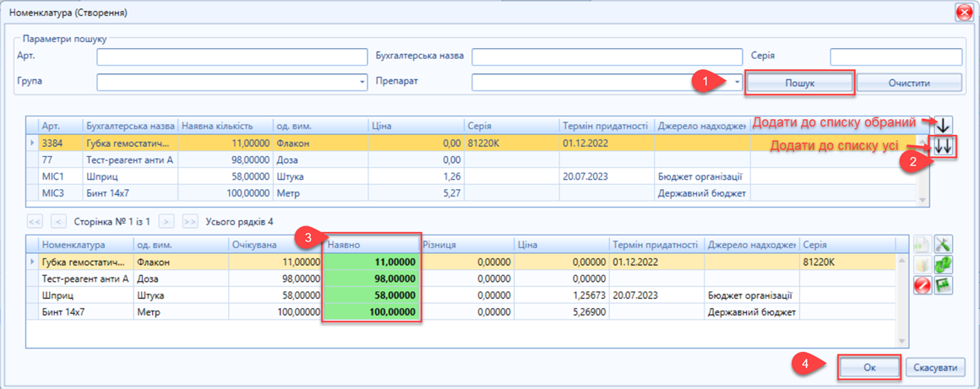Click the Наявно cell 58,00000

point(371,294)
